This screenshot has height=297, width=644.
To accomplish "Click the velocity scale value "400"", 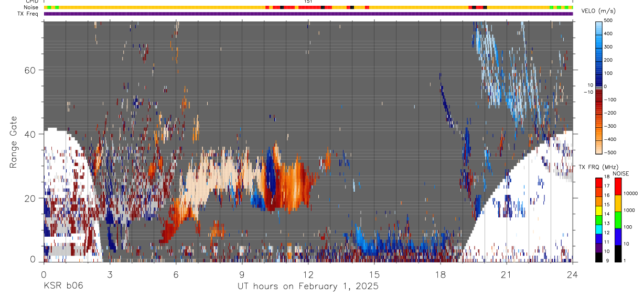I will pos(608,34).
